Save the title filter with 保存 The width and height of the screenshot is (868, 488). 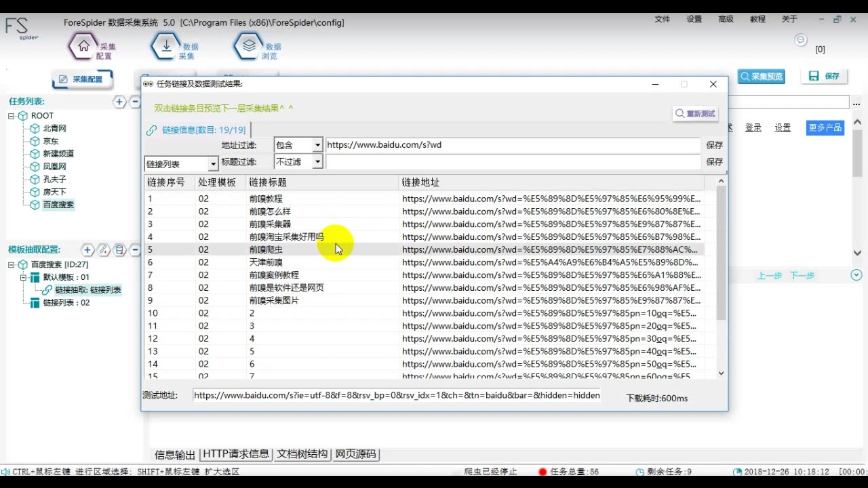[715, 162]
